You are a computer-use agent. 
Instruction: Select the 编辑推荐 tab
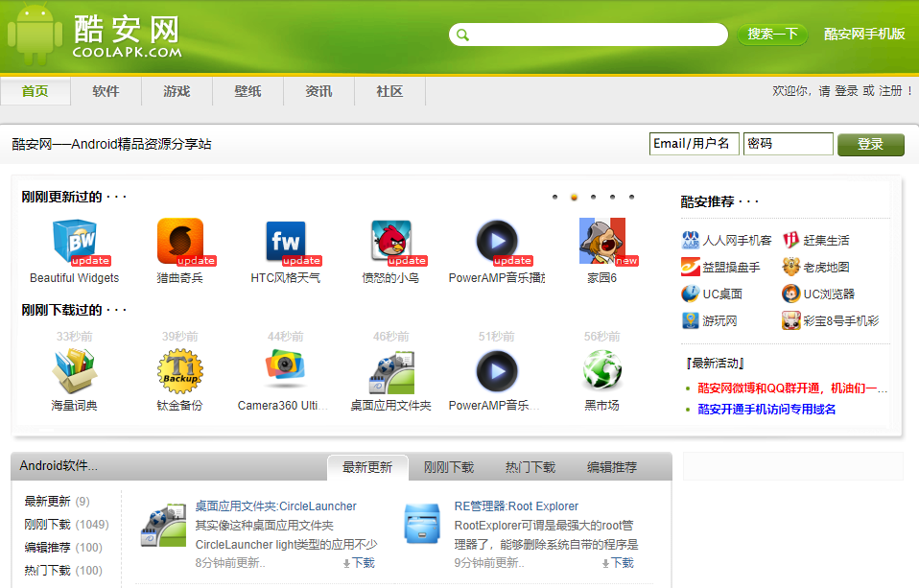coord(612,467)
